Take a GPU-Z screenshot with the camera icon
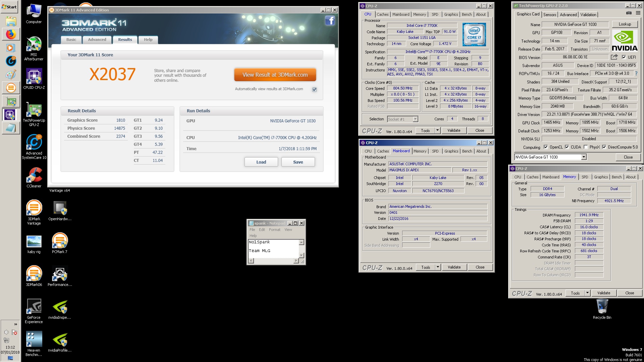Image resolution: width=644 pixels, height=362 pixels. click(629, 13)
